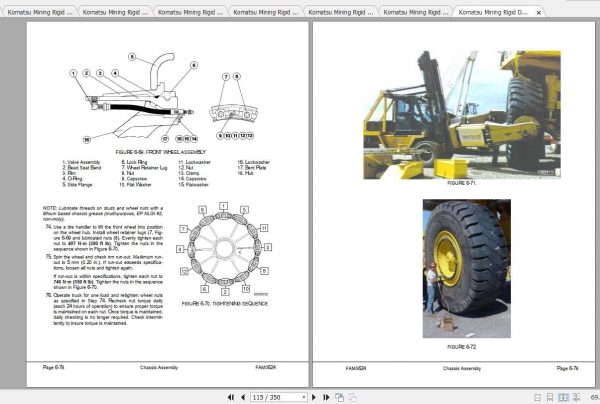Switch to the fourth Komatsu Mining Rigid tab
Image resolution: width=600 pixels, height=404 pixels.
266,12
